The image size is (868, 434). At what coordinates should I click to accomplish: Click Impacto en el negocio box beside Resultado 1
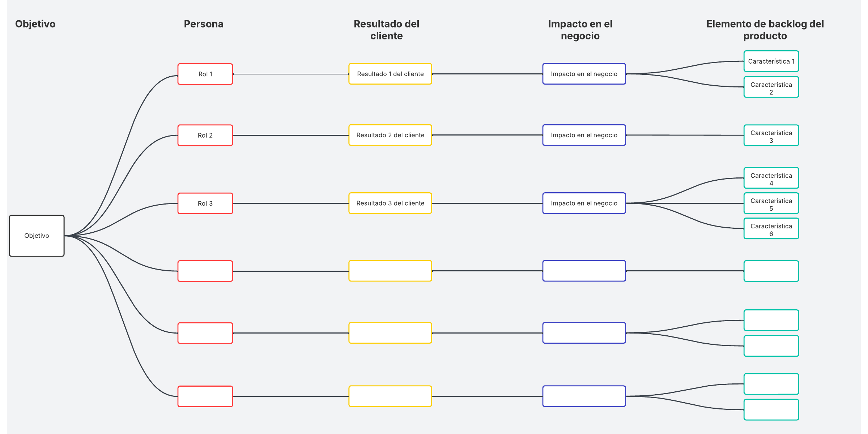point(584,74)
